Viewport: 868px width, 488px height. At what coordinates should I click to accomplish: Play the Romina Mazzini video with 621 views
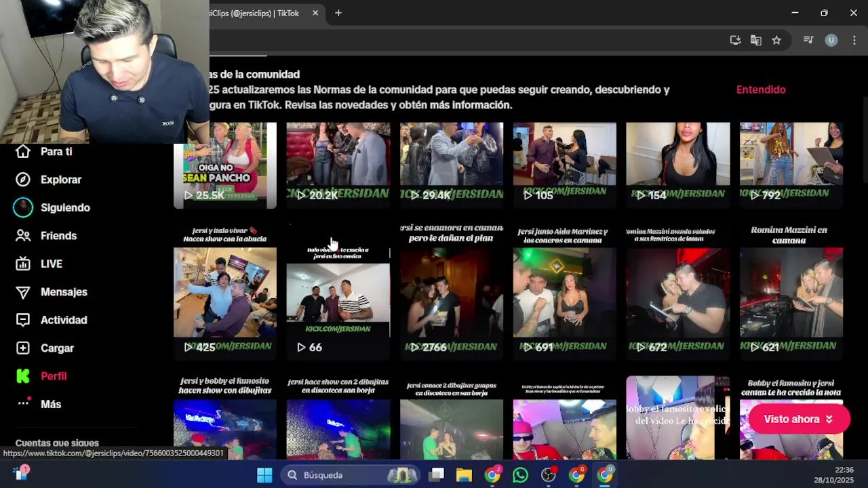(x=791, y=291)
